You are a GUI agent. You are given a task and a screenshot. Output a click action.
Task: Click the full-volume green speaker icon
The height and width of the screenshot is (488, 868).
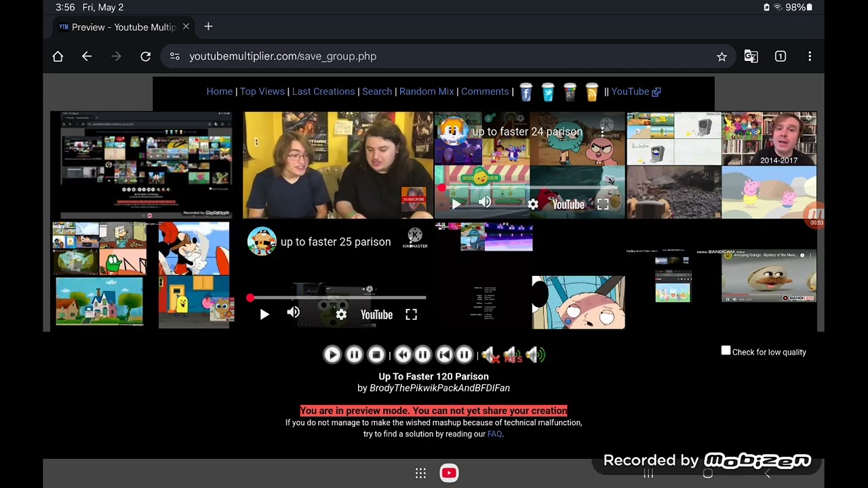[x=535, y=354]
